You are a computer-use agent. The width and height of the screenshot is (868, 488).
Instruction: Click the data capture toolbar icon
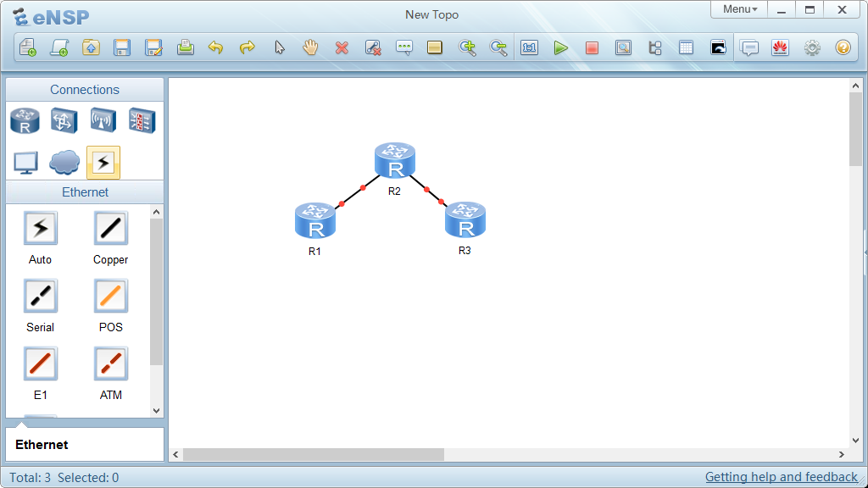[623, 47]
